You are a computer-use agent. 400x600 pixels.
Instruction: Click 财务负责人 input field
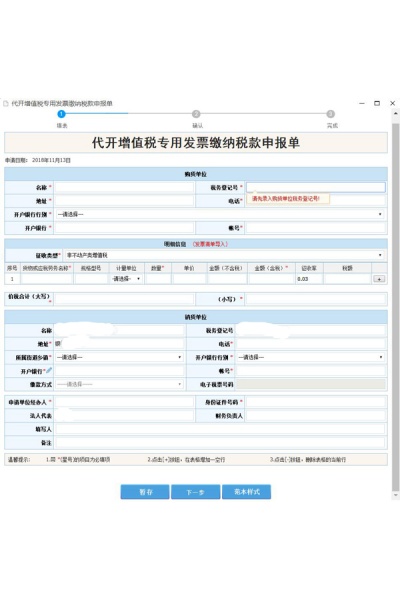(x=316, y=416)
